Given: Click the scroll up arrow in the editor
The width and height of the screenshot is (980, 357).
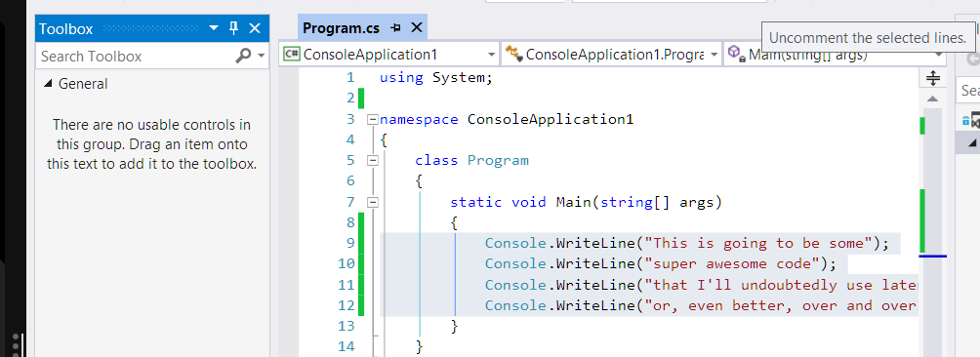Looking at the screenshot, I should point(932,99).
